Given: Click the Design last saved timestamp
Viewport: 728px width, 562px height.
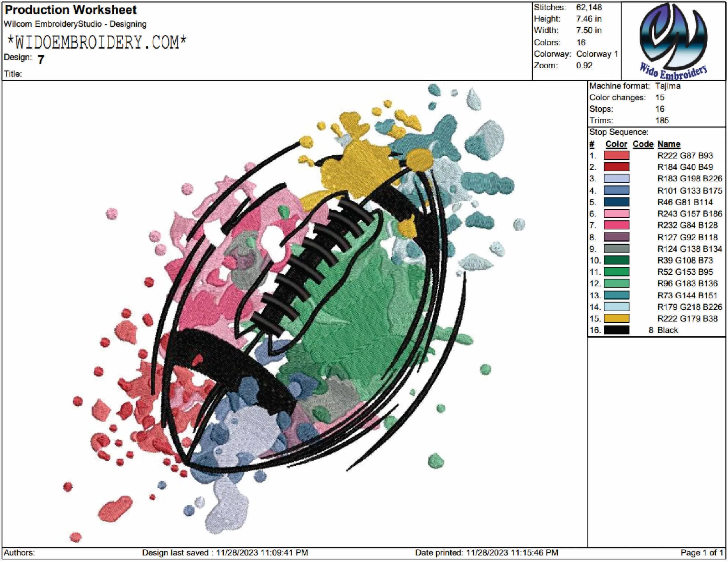Looking at the screenshot, I should pyautogui.click(x=225, y=553).
